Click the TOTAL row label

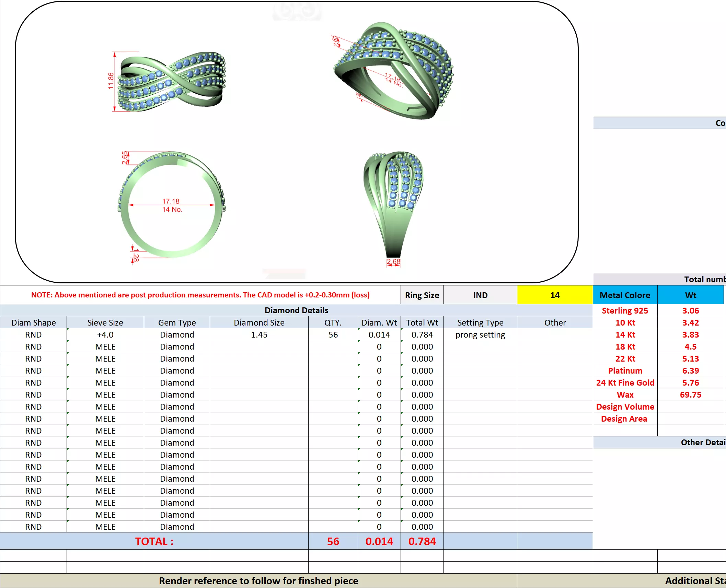(x=154, y=541)
